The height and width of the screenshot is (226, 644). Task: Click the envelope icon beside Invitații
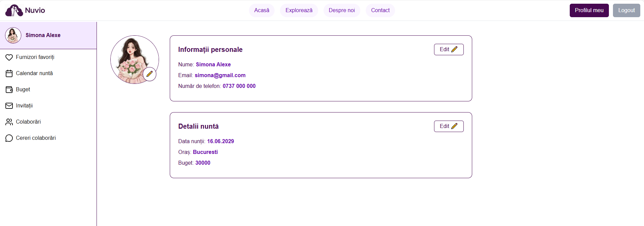(x=9, y=106)
